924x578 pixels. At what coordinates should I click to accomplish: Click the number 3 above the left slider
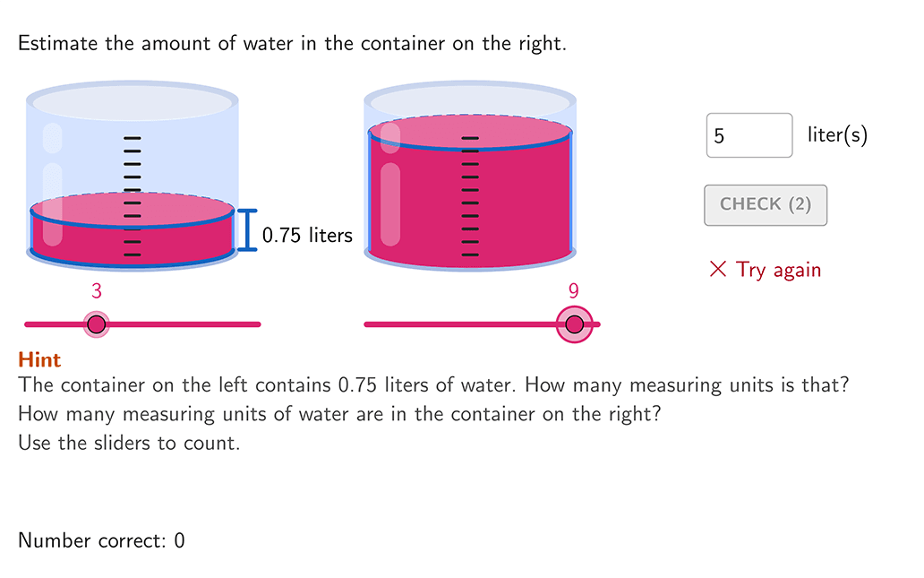click(x=97, y=290)
